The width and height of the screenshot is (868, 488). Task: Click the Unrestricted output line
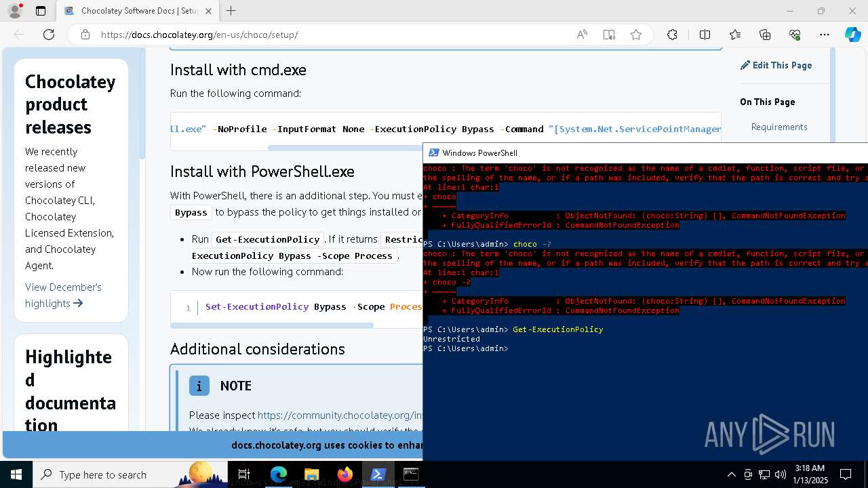coord(451,339)
